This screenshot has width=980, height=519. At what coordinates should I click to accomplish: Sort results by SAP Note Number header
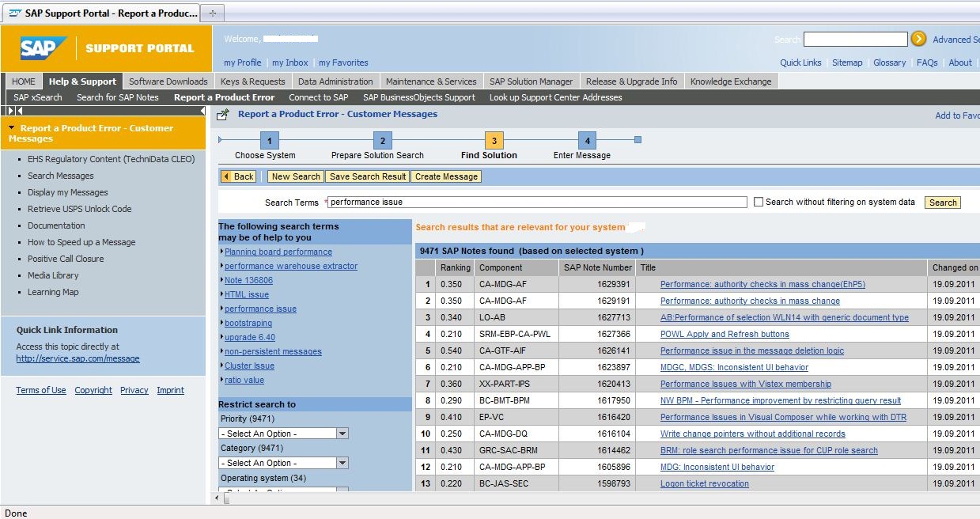coord(598,267)
